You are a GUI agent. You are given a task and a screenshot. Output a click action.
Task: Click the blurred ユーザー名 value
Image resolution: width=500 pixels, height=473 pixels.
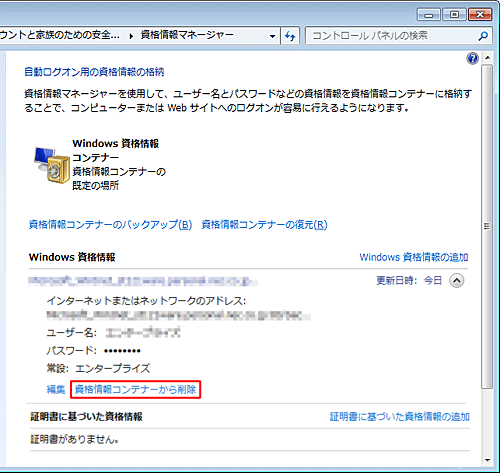143,333
